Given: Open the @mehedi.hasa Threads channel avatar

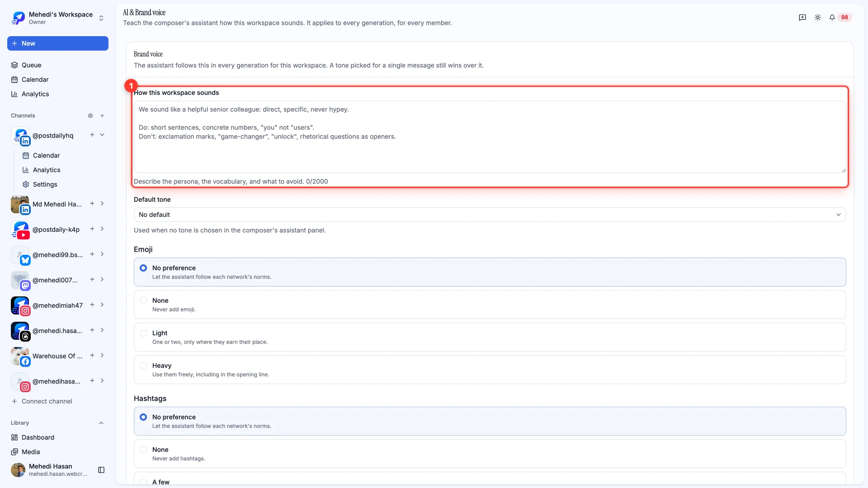Looking at the screenshot, I should click(x=20, y=331).
